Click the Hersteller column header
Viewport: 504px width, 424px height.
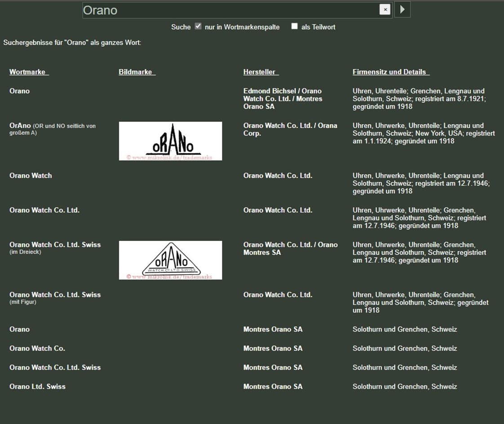point(261,72)
